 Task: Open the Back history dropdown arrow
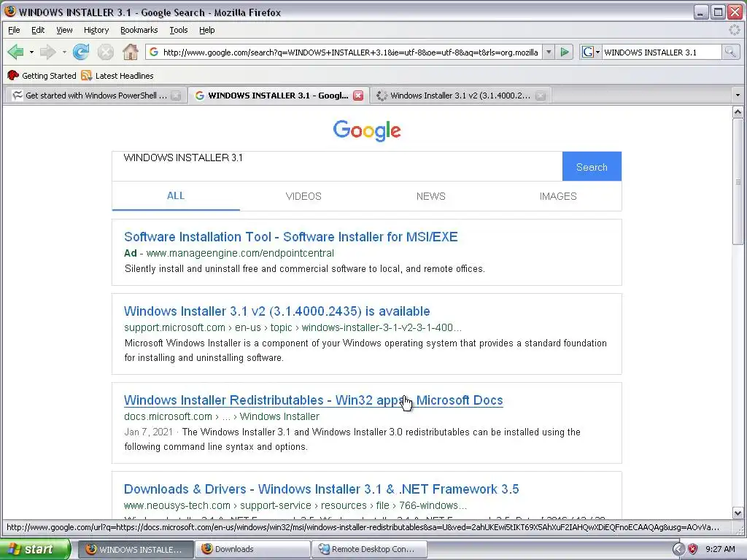31,52
